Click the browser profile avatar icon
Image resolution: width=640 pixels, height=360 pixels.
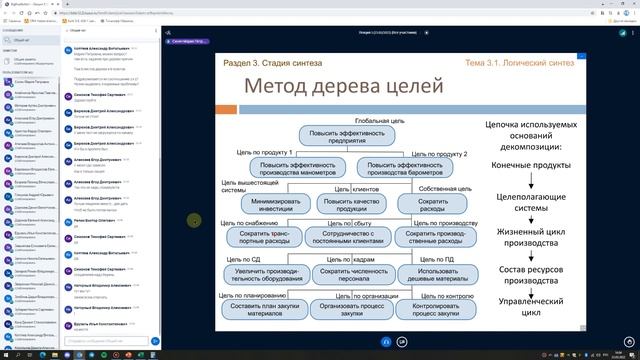[626, 13]
